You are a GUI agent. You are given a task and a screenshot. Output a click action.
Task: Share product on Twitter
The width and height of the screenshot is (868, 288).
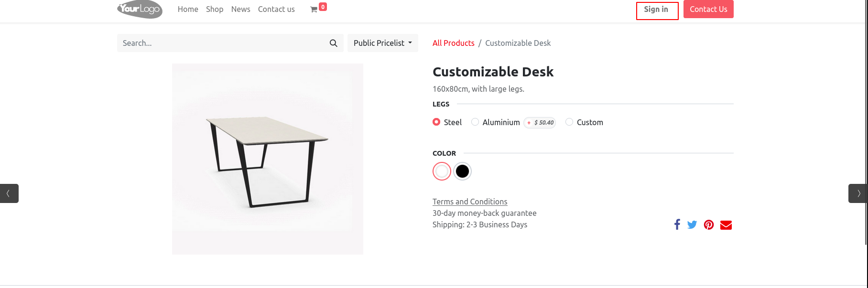pos(692,224)
